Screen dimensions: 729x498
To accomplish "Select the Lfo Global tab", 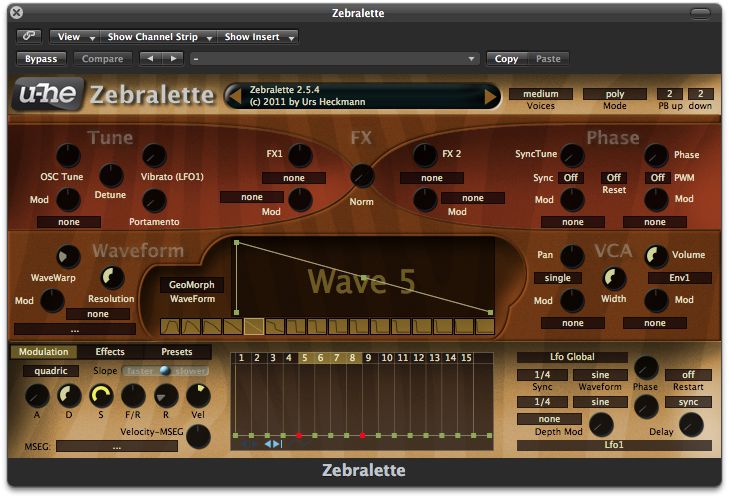I will [572, 357].
